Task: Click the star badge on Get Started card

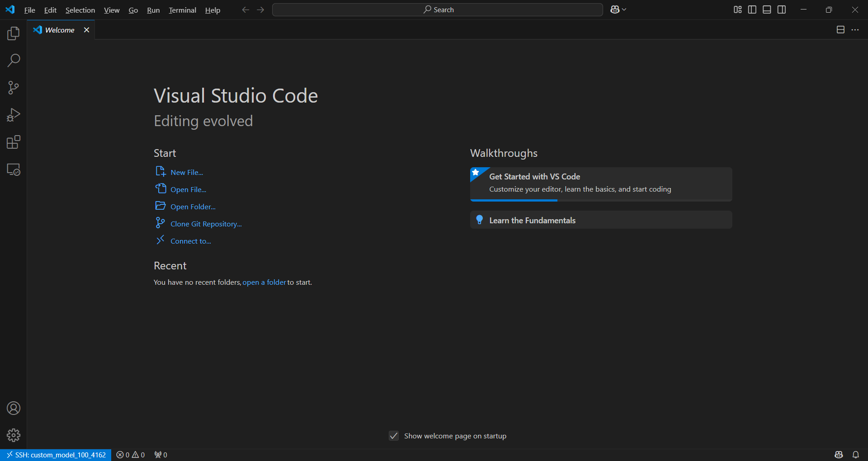Action: 476,172
